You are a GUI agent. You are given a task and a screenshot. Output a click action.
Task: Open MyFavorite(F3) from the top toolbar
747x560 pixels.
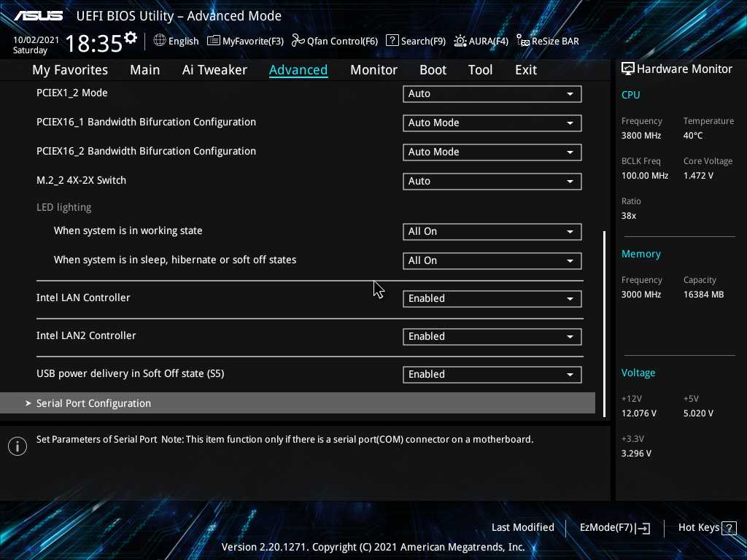pyautogui.click(x=214, y=41)
